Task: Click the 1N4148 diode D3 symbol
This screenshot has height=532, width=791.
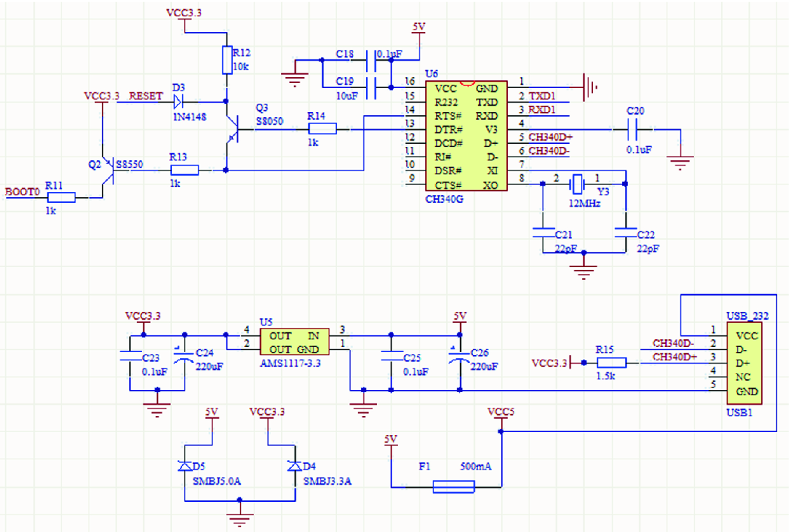Action: click(x=178, y=102)
